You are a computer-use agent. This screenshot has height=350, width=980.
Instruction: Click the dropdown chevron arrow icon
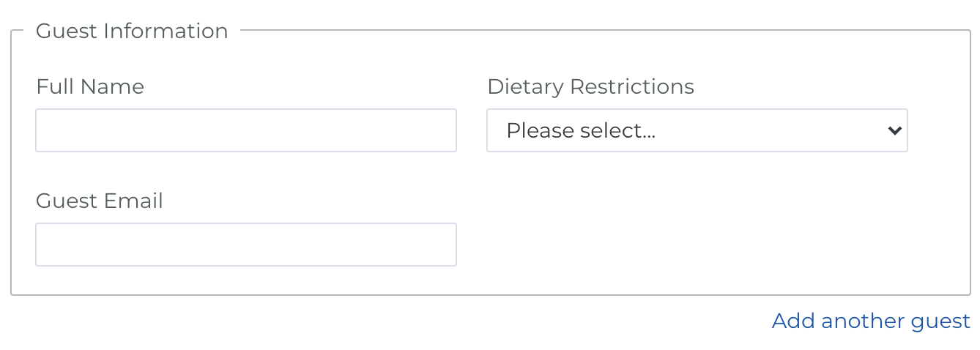point(894,130)
